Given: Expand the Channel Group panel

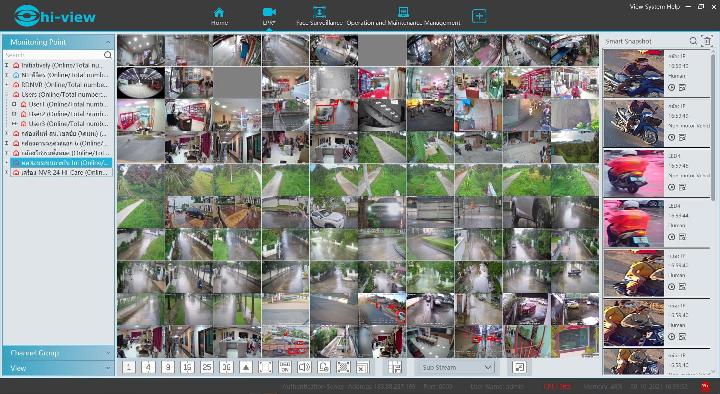Looking at the screenshot, I should pos(58,353).
